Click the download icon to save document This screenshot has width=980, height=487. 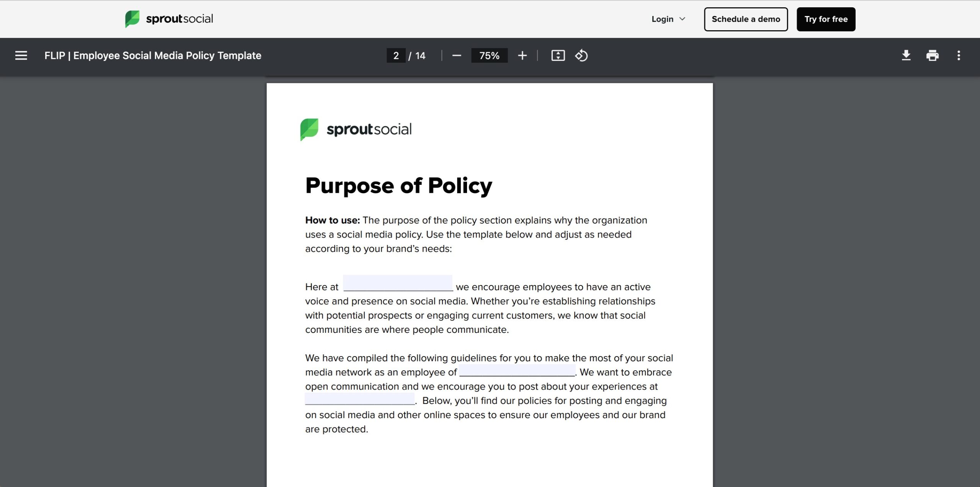coord(906,55)
